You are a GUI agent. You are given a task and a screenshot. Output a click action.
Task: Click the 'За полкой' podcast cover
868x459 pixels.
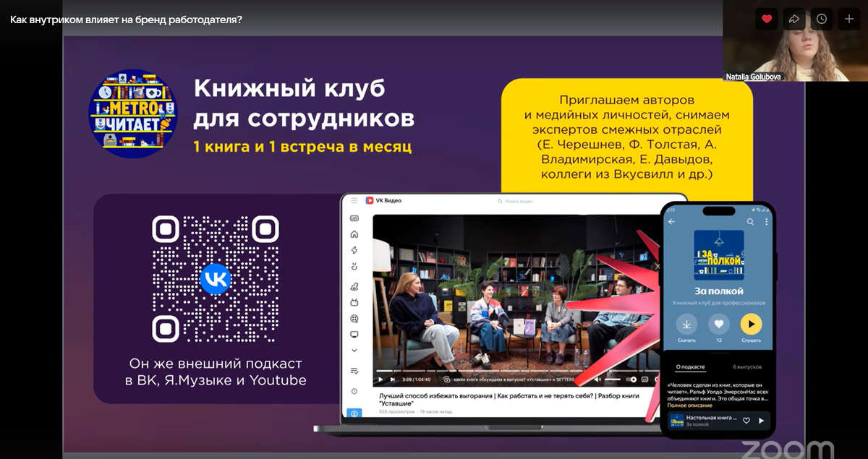click(718, 255)
